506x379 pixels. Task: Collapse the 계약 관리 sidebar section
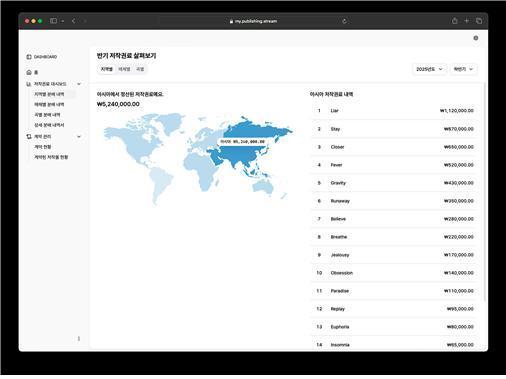click(x=79, y=137)
